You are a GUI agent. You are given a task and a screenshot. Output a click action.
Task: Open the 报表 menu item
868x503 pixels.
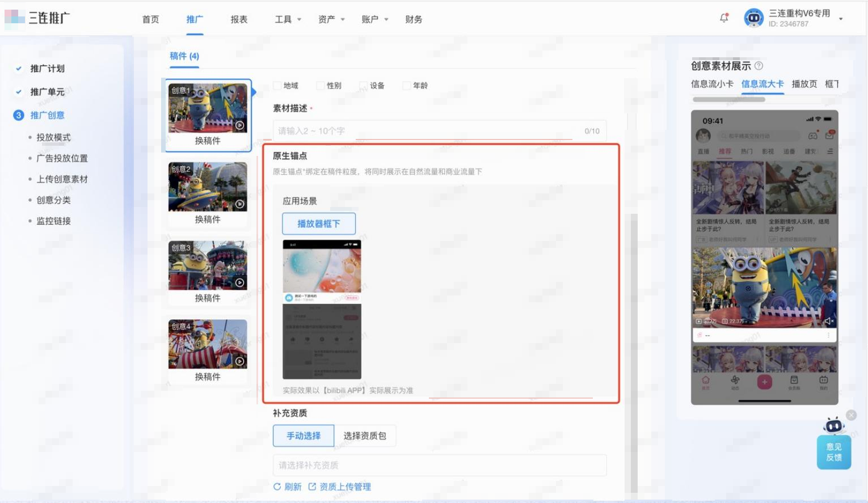pos(239,19)
